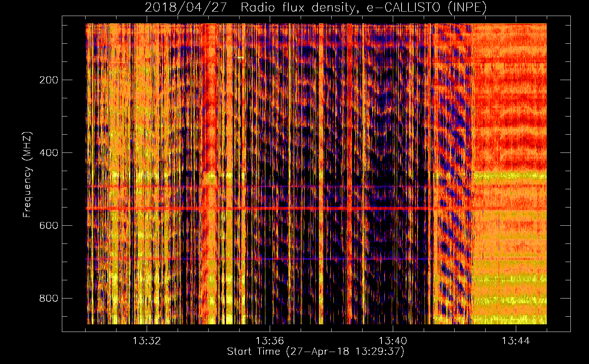Click the '13:40' time tick label

click(x=393, y=341)
